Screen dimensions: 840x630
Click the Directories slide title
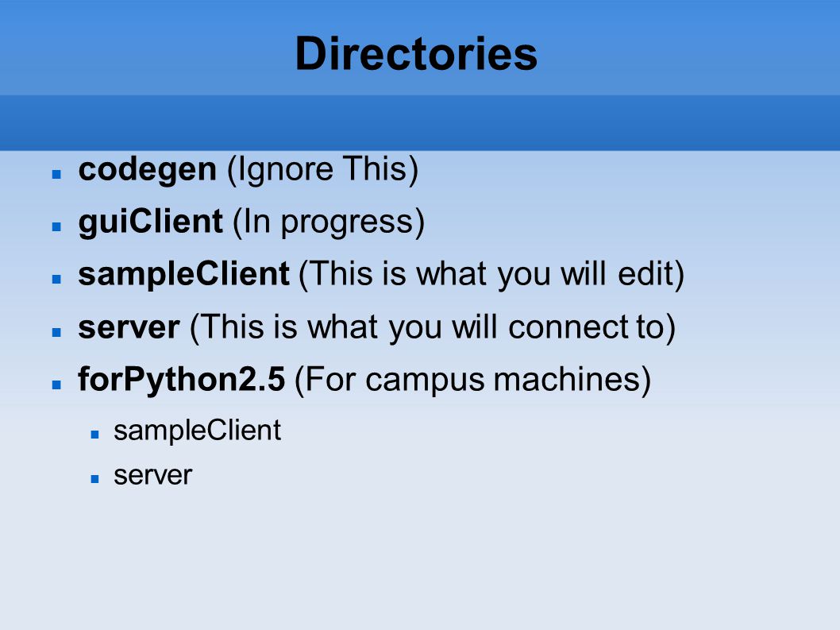click(x=416, y=53)
